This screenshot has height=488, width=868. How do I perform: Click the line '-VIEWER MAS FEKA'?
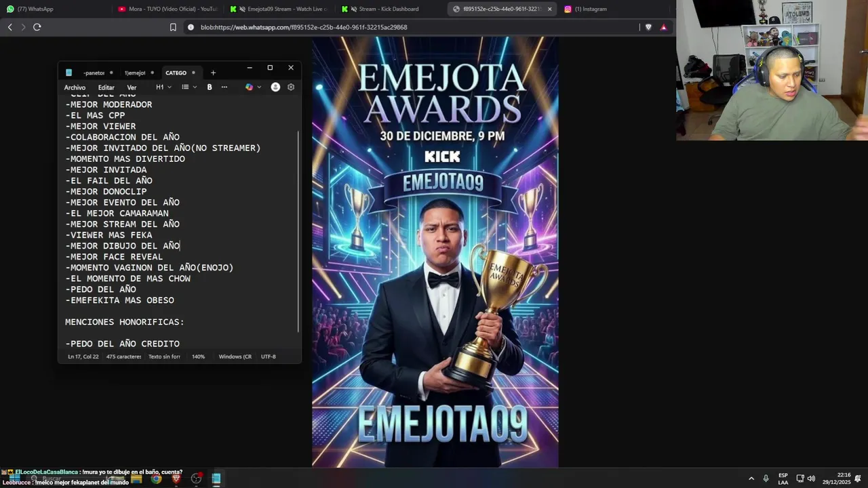[108, 235]
